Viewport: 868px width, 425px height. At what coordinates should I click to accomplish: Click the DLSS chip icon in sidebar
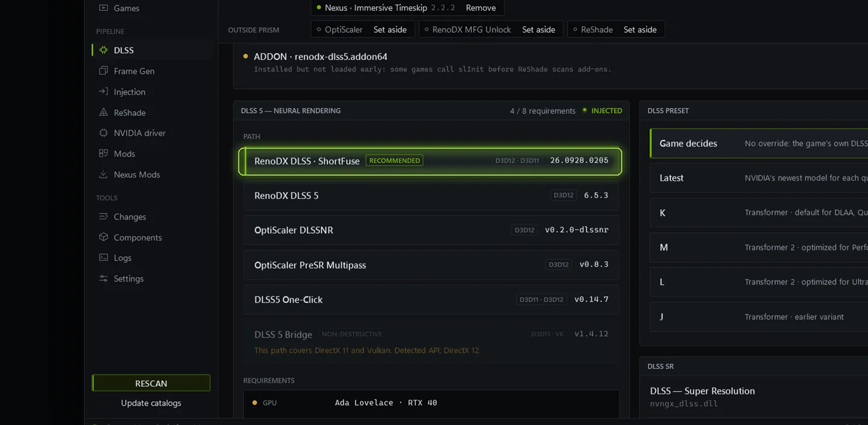point(103,50)
